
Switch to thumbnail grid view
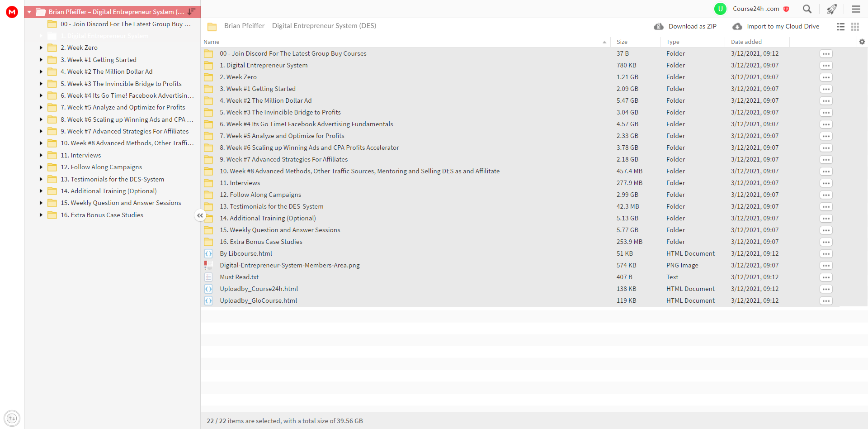855,27
